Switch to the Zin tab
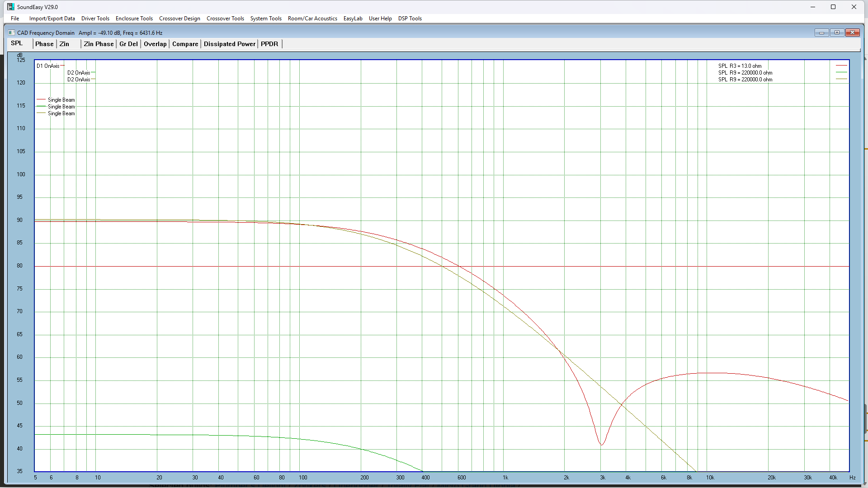 64,44
